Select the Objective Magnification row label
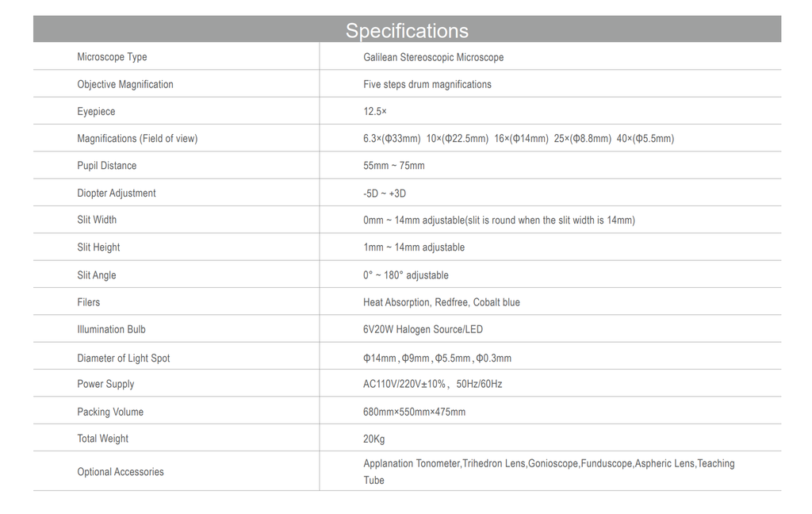 coord(125,84)
